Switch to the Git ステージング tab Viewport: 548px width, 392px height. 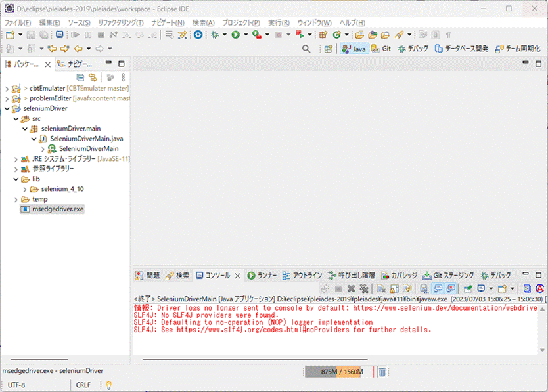coord(448,276)
